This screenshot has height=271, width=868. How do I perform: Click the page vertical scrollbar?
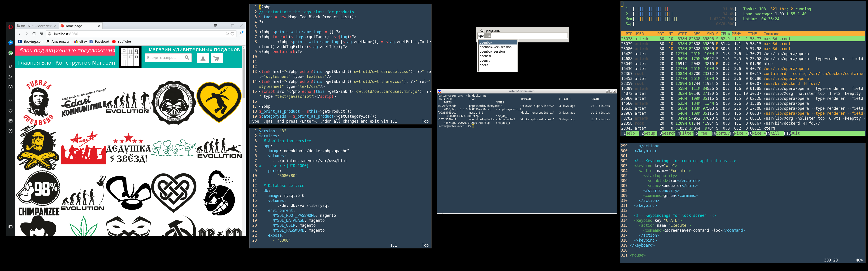tap(244, 74)
